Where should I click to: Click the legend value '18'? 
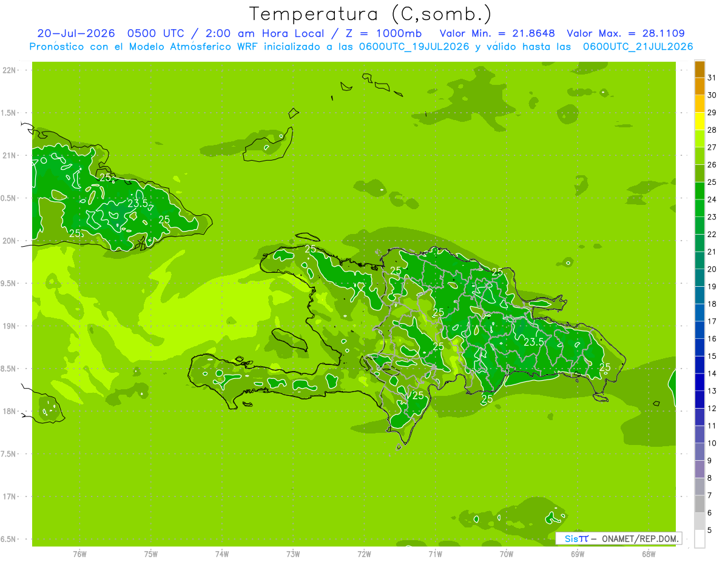pos(712,304)
